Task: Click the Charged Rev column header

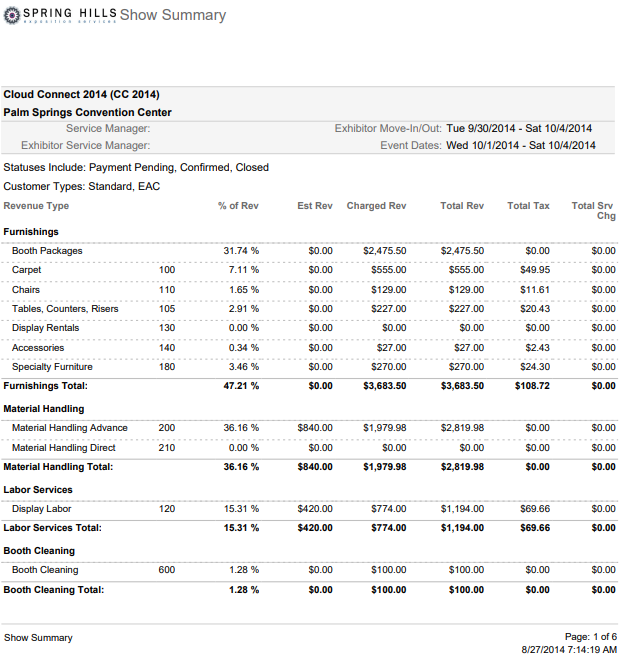Action: [x=376, y=206]
